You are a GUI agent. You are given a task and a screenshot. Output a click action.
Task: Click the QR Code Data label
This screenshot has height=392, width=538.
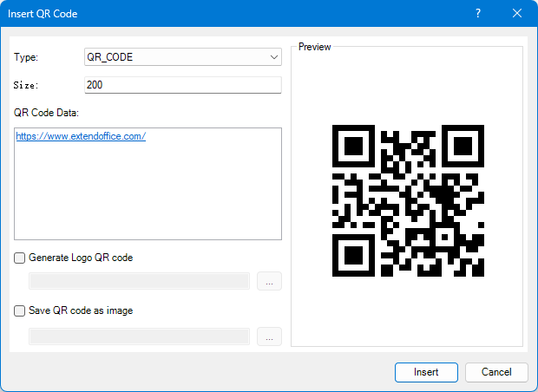tap(47, 112)
